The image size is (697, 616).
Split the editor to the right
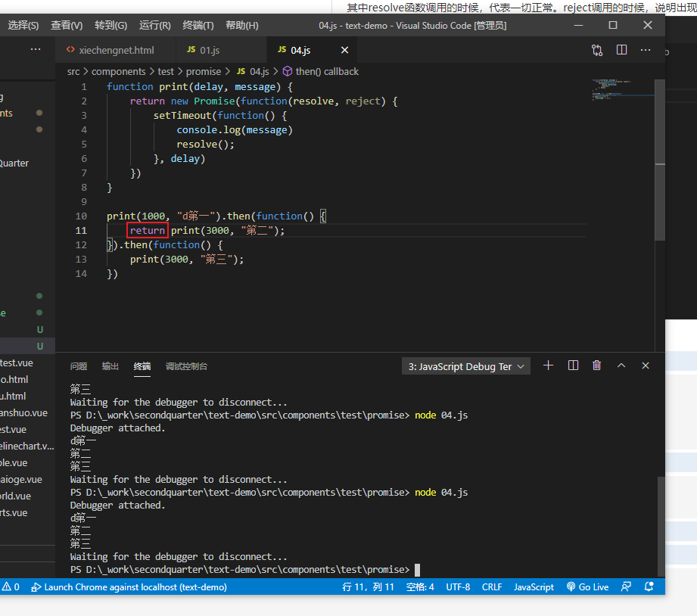(621, 50)
